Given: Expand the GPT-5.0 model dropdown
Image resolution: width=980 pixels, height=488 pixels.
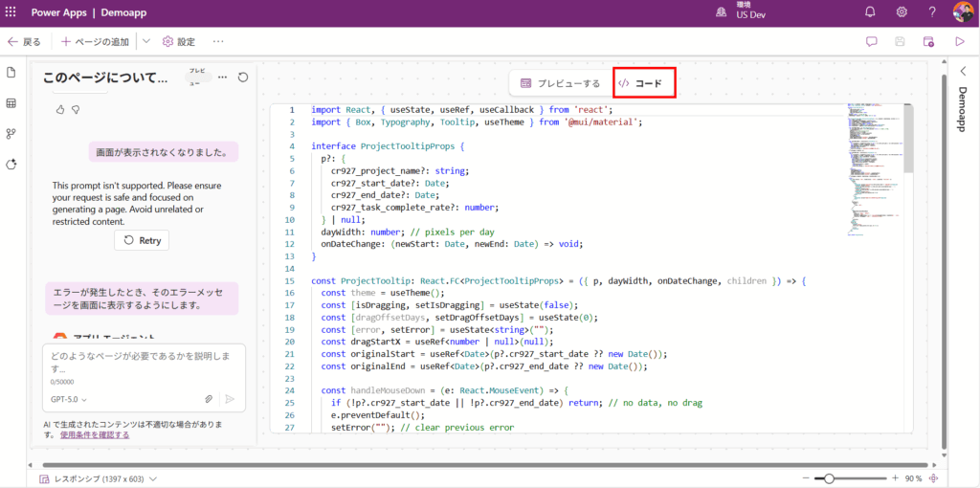Looking at the screenshot, I should tap(69, 399).
